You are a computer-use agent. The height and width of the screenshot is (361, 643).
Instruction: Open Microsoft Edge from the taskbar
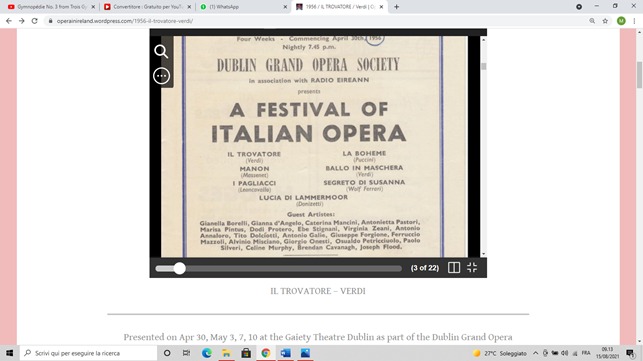coord(207,353)
